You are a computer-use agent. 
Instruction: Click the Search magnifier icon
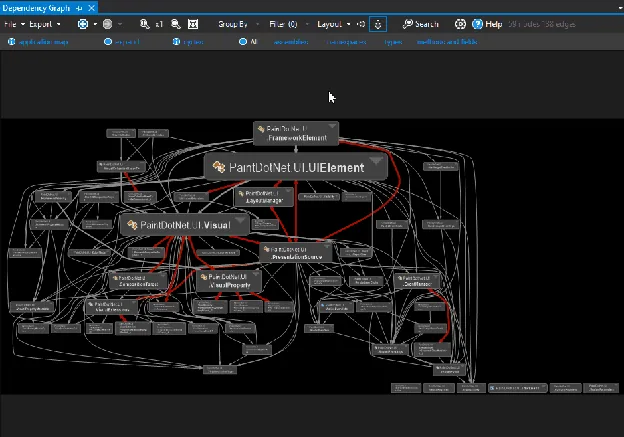(408, 24)
